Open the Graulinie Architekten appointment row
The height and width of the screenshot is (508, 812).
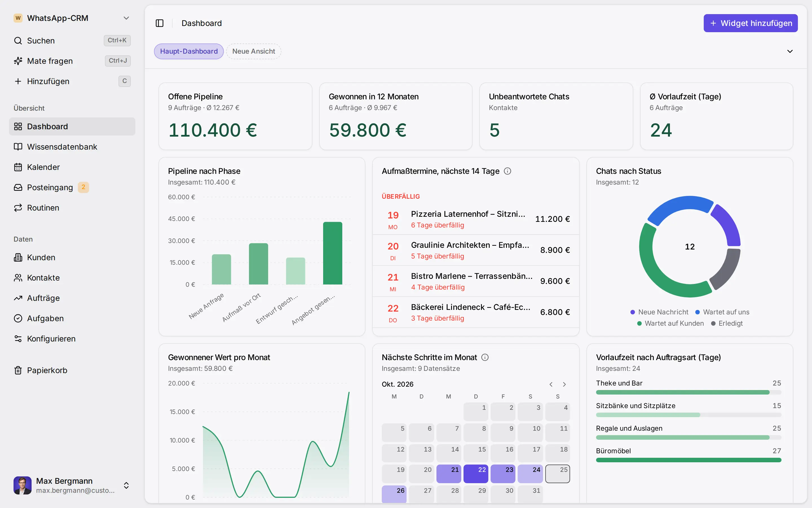476,250
